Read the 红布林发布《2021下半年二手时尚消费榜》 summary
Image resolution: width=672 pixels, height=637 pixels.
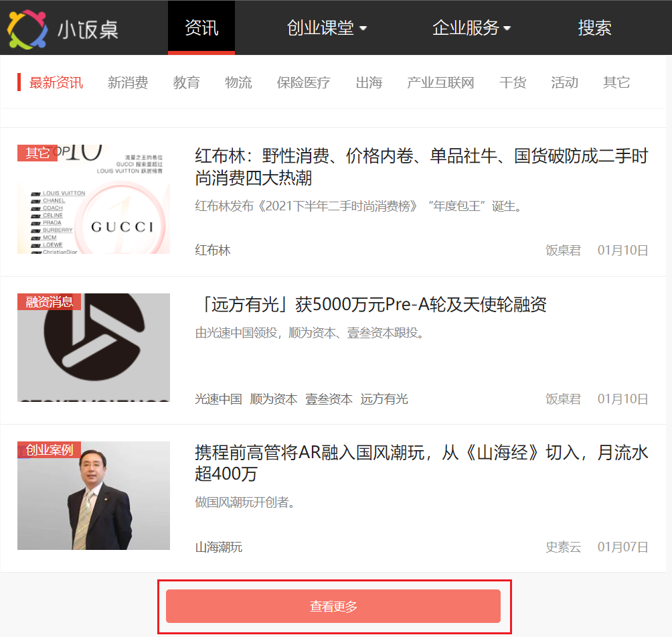coord(358,206)
